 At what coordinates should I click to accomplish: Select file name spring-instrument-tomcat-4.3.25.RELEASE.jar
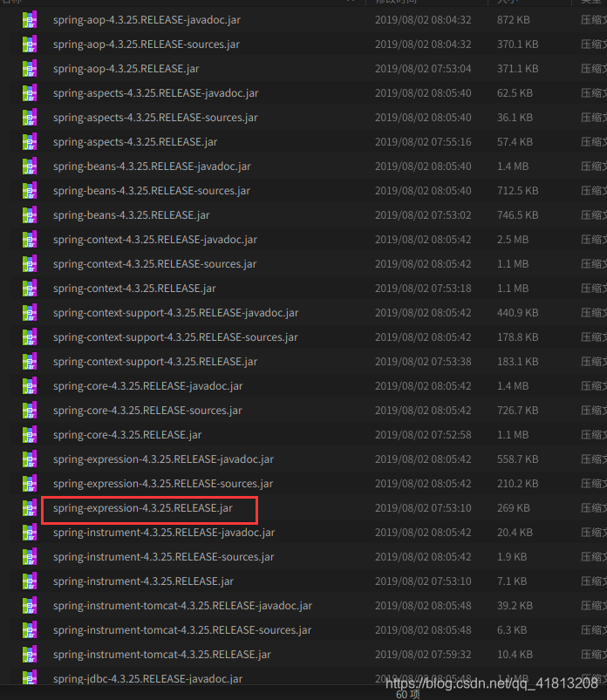tap(162, 655)
